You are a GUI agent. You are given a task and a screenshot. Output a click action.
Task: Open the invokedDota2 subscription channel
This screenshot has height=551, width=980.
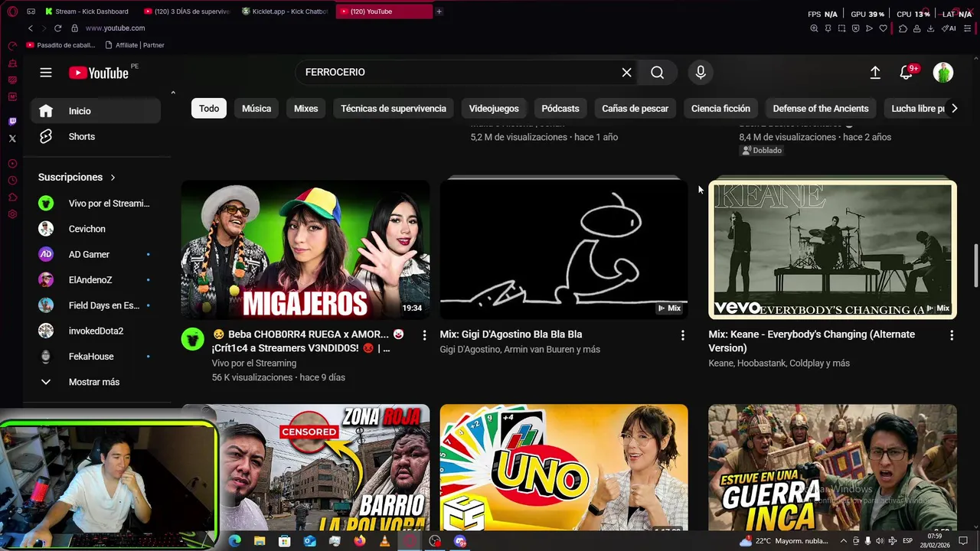click(x=96, y=331)
